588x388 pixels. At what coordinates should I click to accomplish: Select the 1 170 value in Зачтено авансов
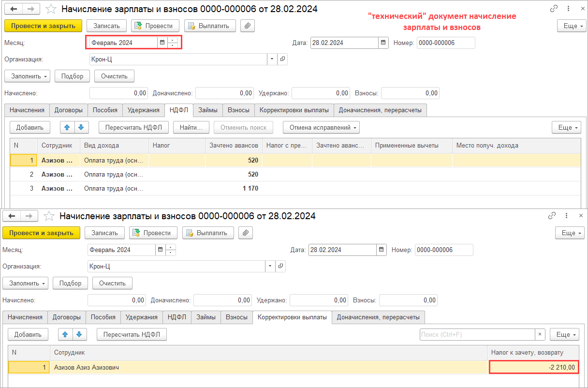tap(250, 188)
